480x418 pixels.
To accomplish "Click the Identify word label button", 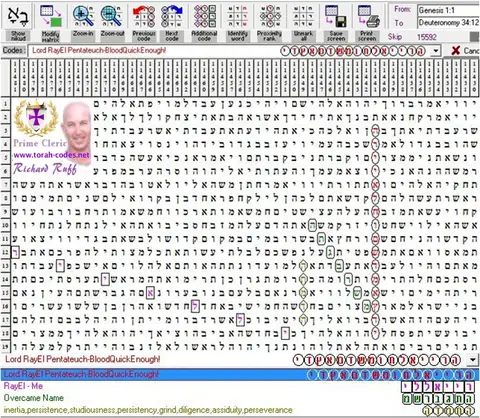I will coord(237,36).
